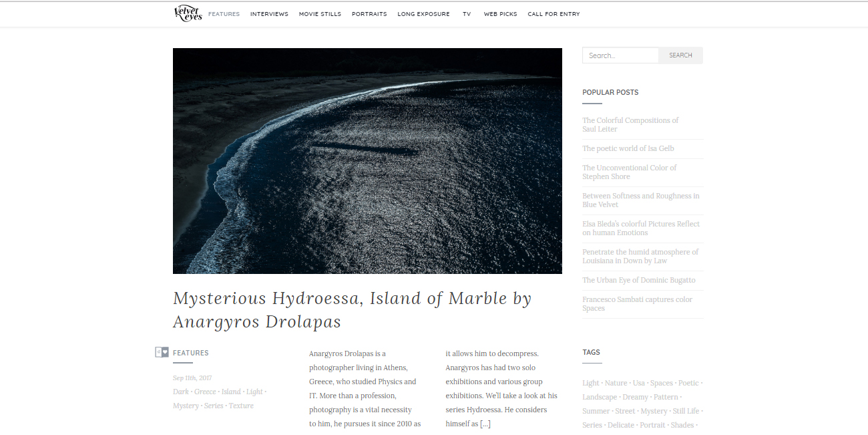The width and height of the screenshot is (868, 435).
Task: Focus the Search input field
Action: pyautogui.click(x=620, y=55)
